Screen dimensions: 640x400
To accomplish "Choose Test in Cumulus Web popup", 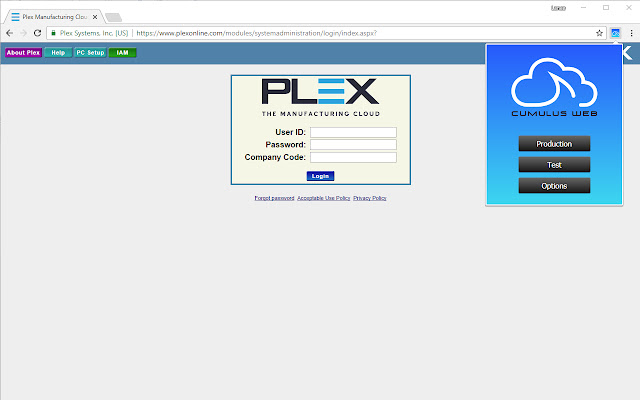I will pos(554,165).
